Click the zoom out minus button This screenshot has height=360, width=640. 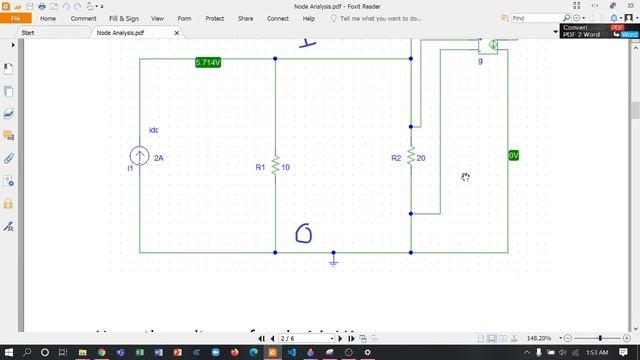click(x=568, y=338)
